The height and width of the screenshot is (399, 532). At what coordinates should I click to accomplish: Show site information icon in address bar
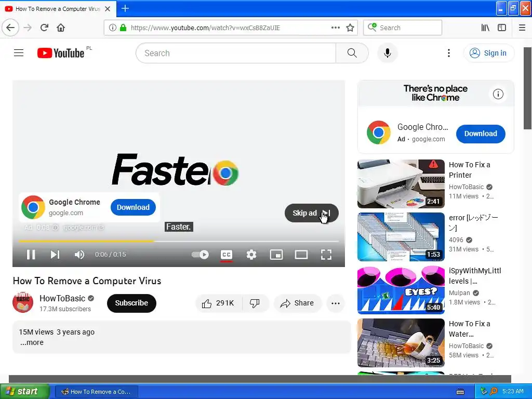113,28
